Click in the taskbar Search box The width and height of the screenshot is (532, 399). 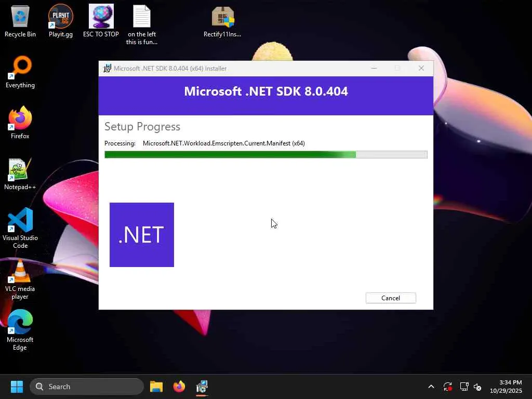(87, 387)
